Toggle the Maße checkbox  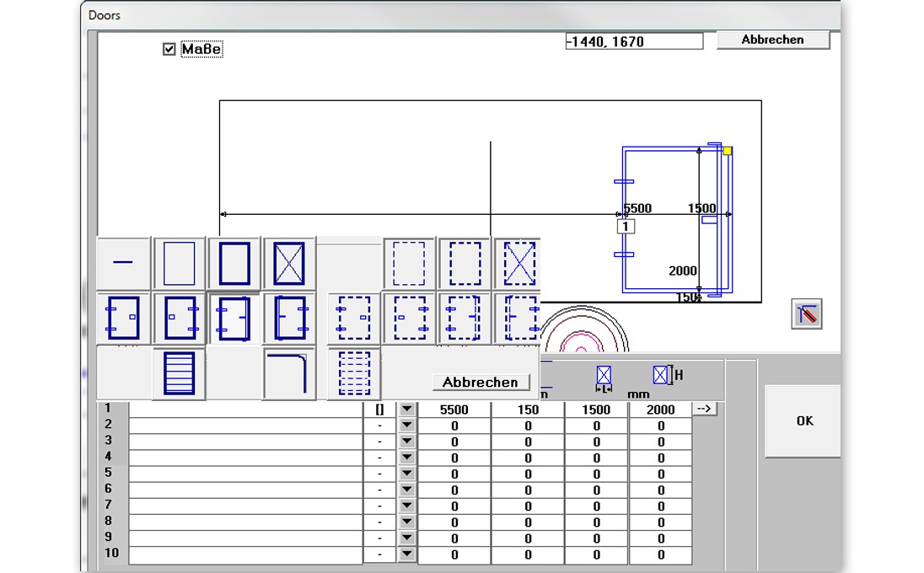click(169, 49)
